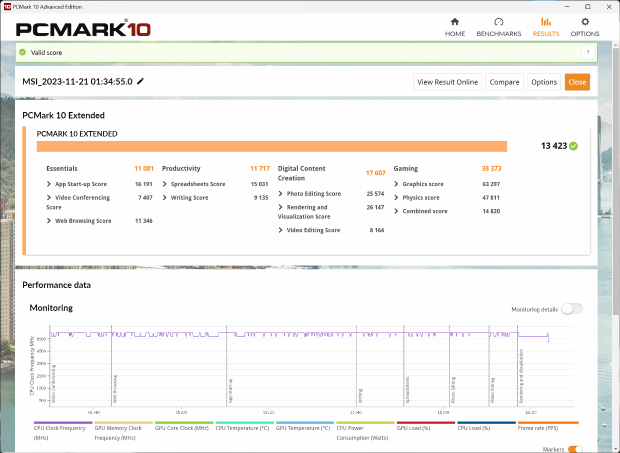Click the GPU Temperature legend swatch

(305, 423)
